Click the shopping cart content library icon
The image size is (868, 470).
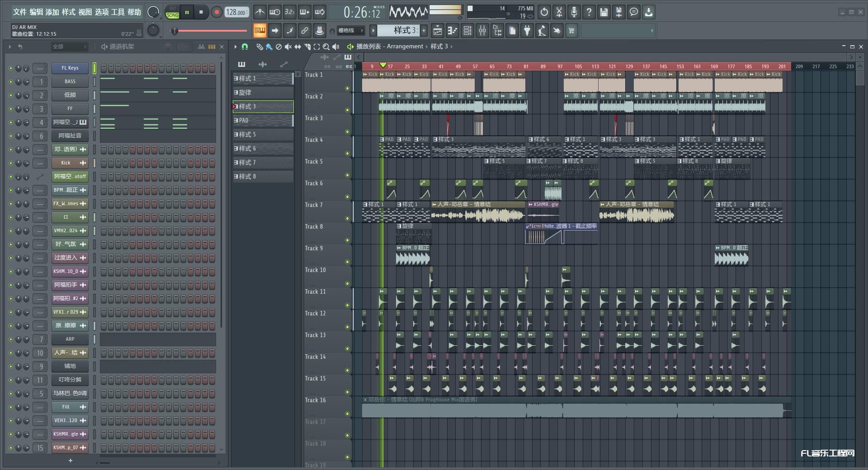(571, 31)
